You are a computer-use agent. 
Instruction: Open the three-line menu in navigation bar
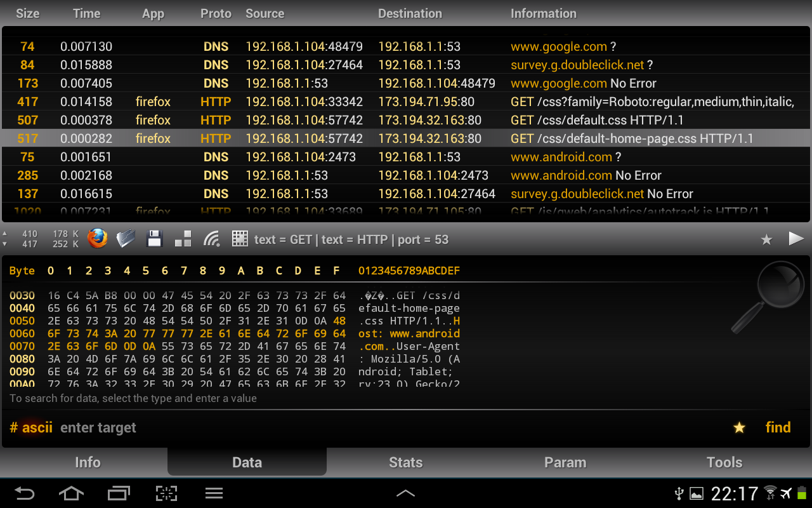coord(214,493)
